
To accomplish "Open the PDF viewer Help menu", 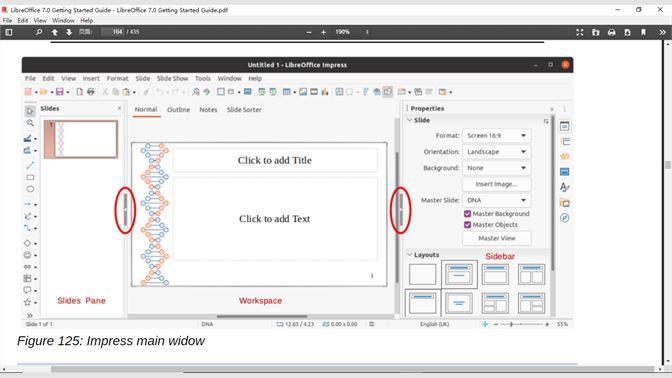I will pyautogui.click(x=87, y=20).
